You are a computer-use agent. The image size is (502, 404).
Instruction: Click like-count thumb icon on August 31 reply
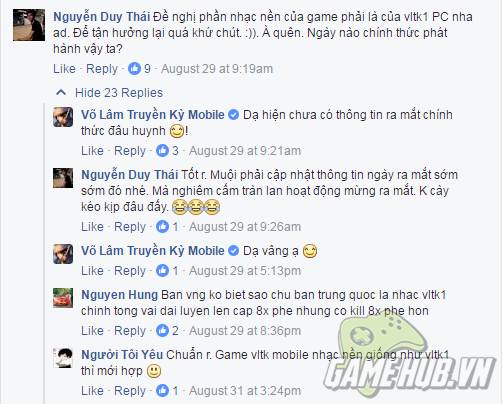point(163,391)
